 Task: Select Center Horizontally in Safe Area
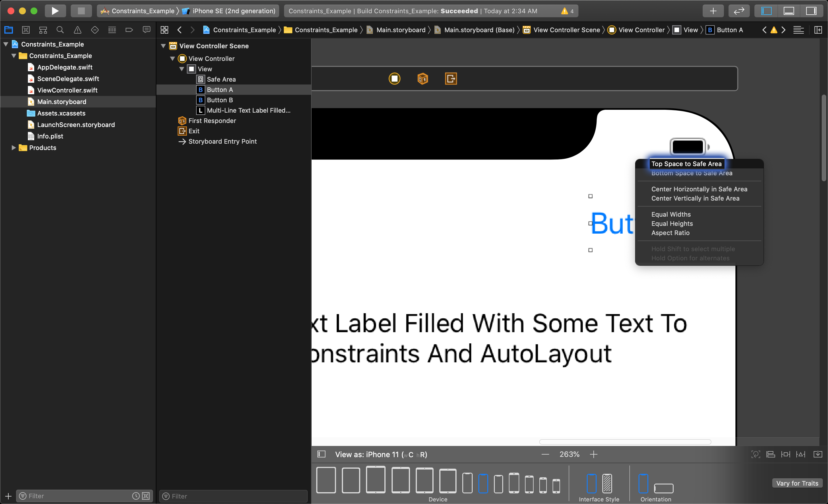click(699, 189)
